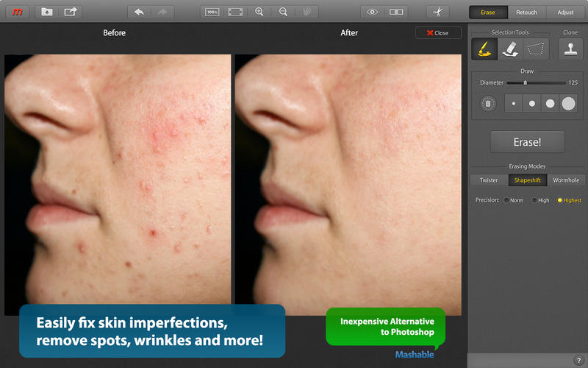This screenshot has height=368, width=588.
Task: Click the fit-to-screen icon
Action: pyautogui.click(x=235, y=12)
